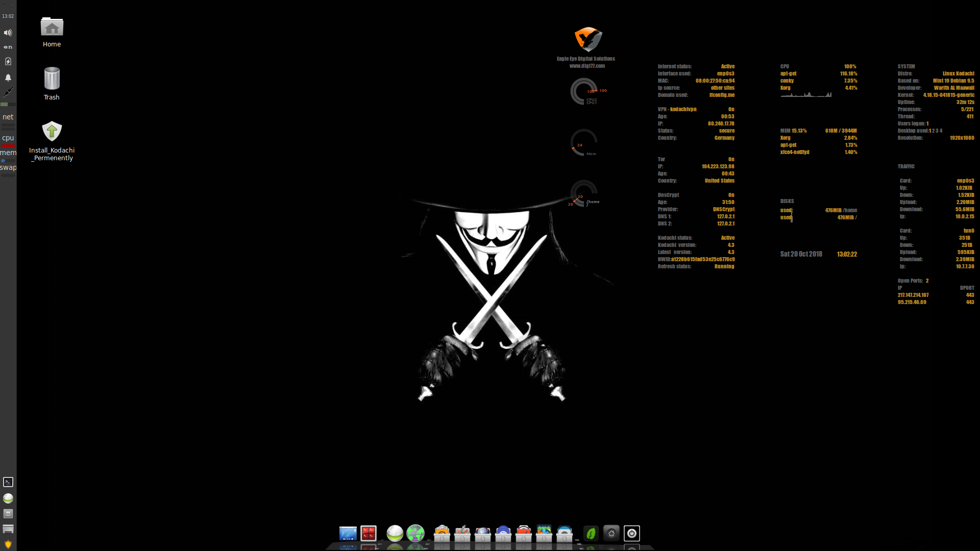Screen dimensions: 980x551
Task: Click the www.digi77.com text
Action: pyautogui.click(x=587, y=66)
